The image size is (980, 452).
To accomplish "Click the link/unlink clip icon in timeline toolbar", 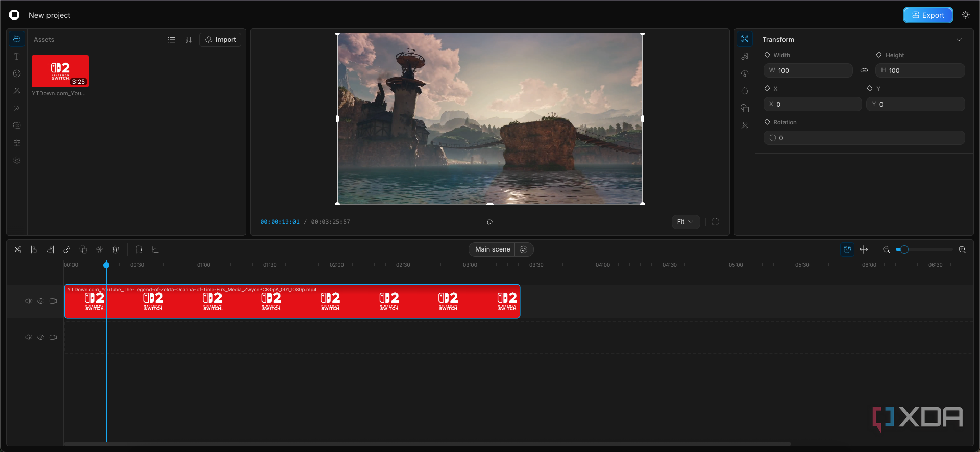I will [x=67, y=249].
